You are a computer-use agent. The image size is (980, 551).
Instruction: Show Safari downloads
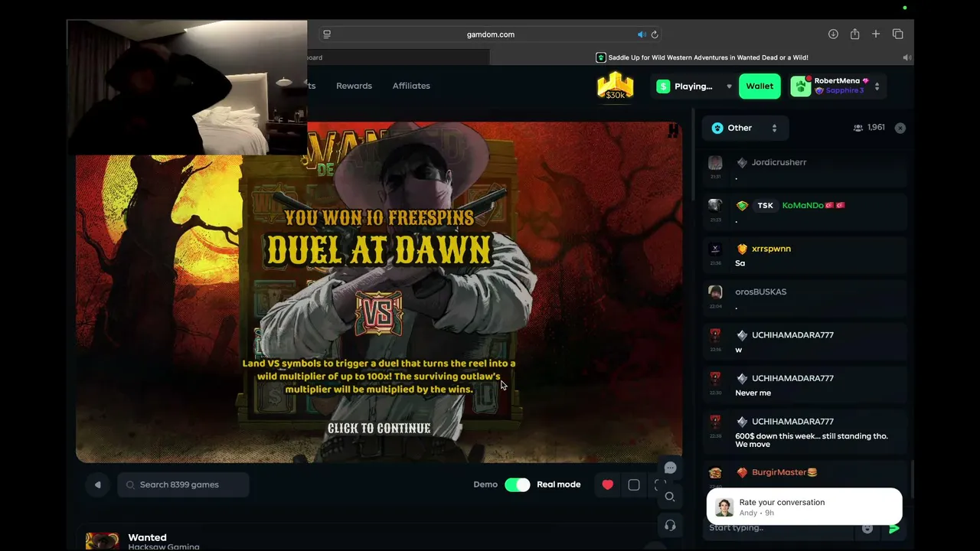pos(833,34)
